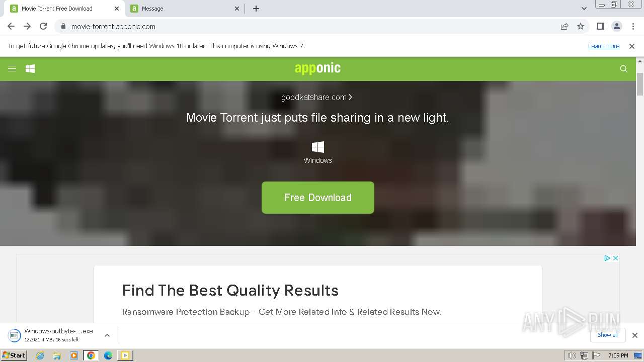The image size is (644, 362).
Task: Click the clock showing 7:09 PM
Action: pyautogui.click(x=618, y=355)
